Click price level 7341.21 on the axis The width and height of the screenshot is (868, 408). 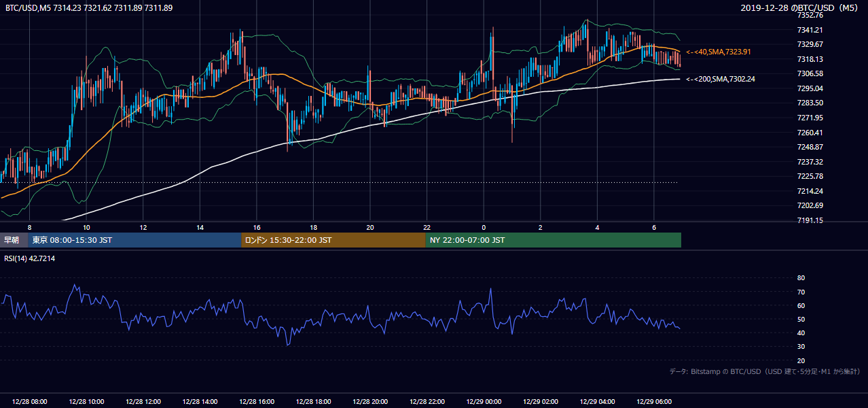pyautogui.click(x=810, y=30)
